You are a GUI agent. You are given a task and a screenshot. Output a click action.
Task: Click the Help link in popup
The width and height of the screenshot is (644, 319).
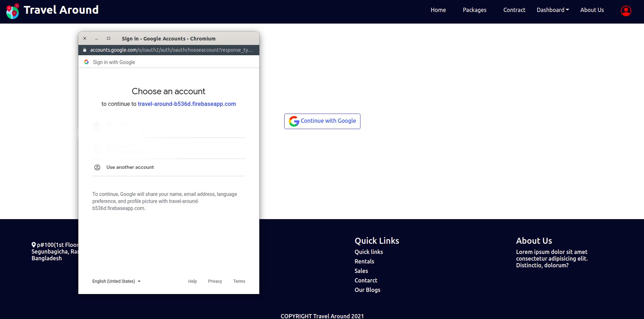pyautogui.click(x=192, y=281)
